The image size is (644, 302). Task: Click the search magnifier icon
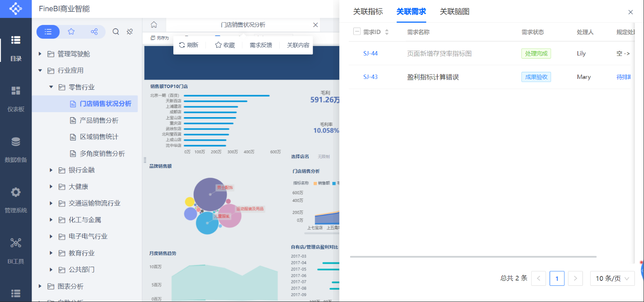pos(116,32)
